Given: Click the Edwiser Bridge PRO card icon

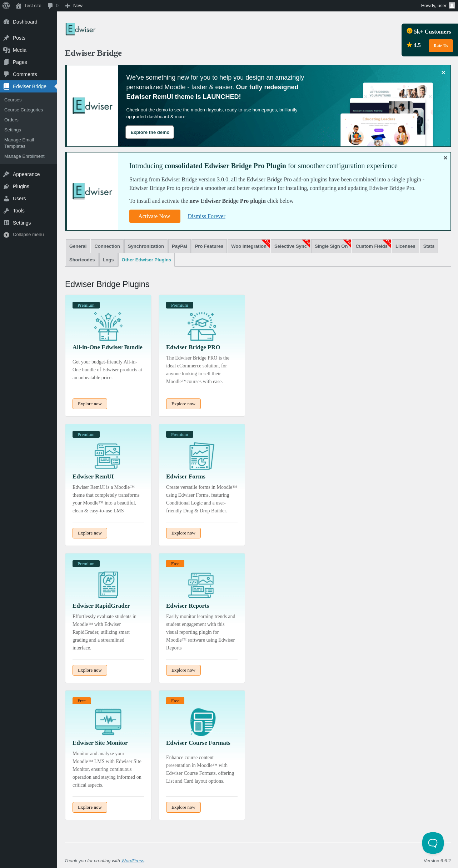Looking at the screenshot, I should 202,326.
